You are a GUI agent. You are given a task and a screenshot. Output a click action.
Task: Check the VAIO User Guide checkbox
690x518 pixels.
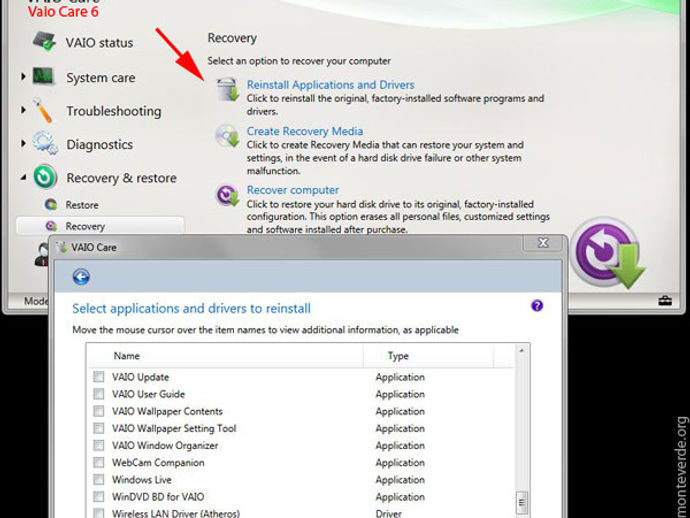99,393
